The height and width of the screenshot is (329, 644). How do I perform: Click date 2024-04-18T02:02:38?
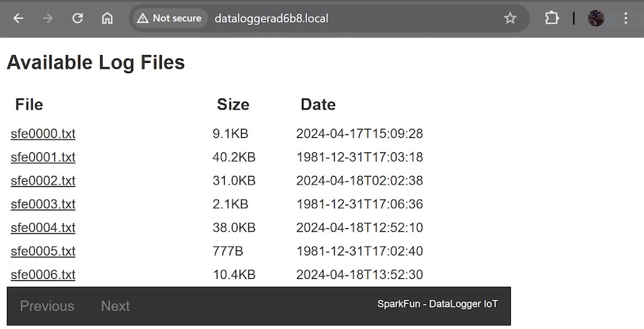pos(359,181)
